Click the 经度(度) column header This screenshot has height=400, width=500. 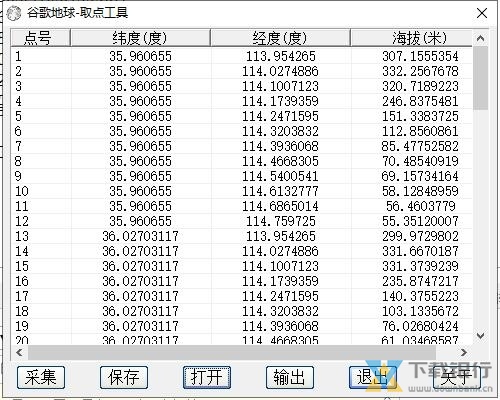tap(280, 38)
